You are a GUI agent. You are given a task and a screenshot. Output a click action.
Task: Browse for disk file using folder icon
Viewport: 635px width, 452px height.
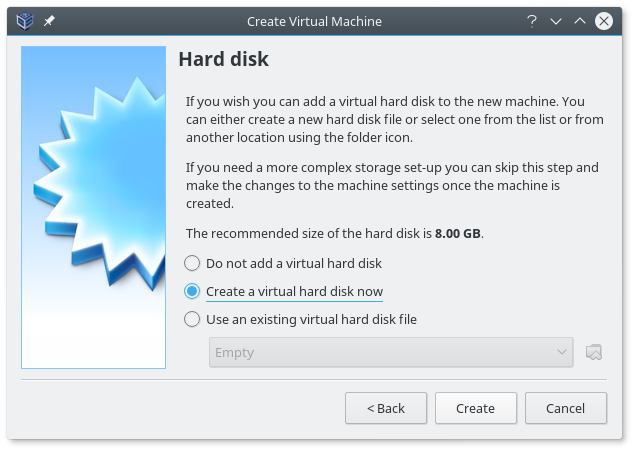click(x=594, y=352)
